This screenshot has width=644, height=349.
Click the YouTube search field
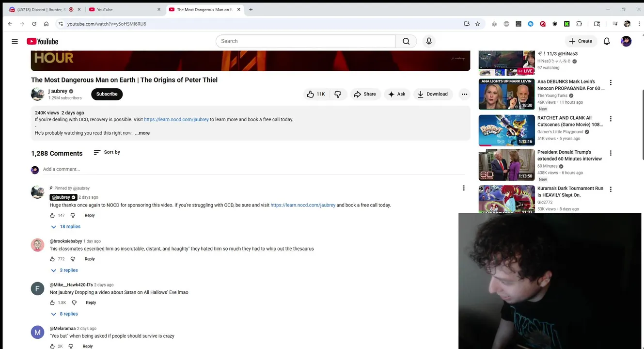click(x=306, y=41)
